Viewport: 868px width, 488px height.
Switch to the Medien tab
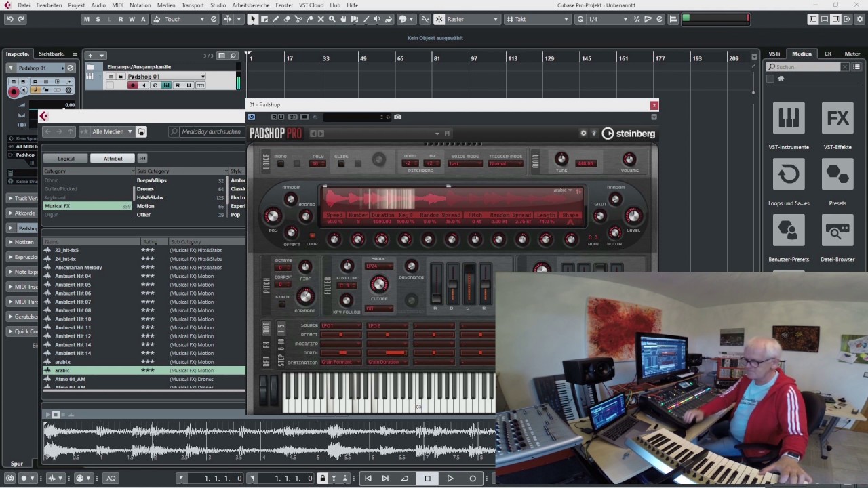tap(802, 54)
